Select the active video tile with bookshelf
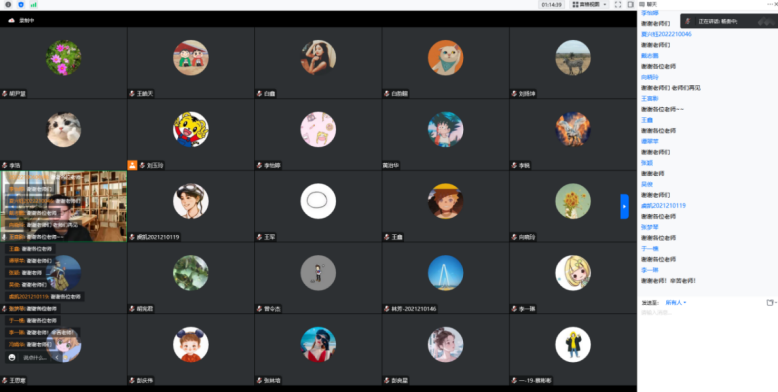This screenshot has height=392, width=778. (64, 206)
